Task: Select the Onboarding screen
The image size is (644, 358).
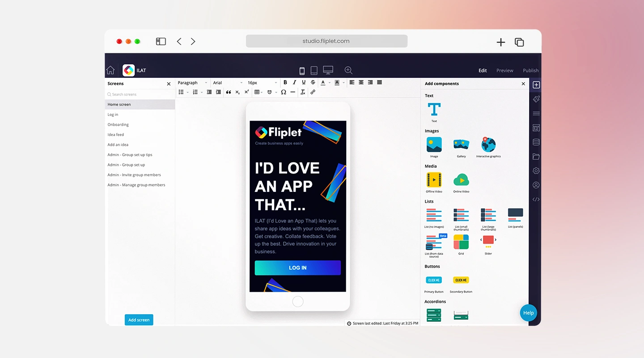Action: (x=118, y=124)
